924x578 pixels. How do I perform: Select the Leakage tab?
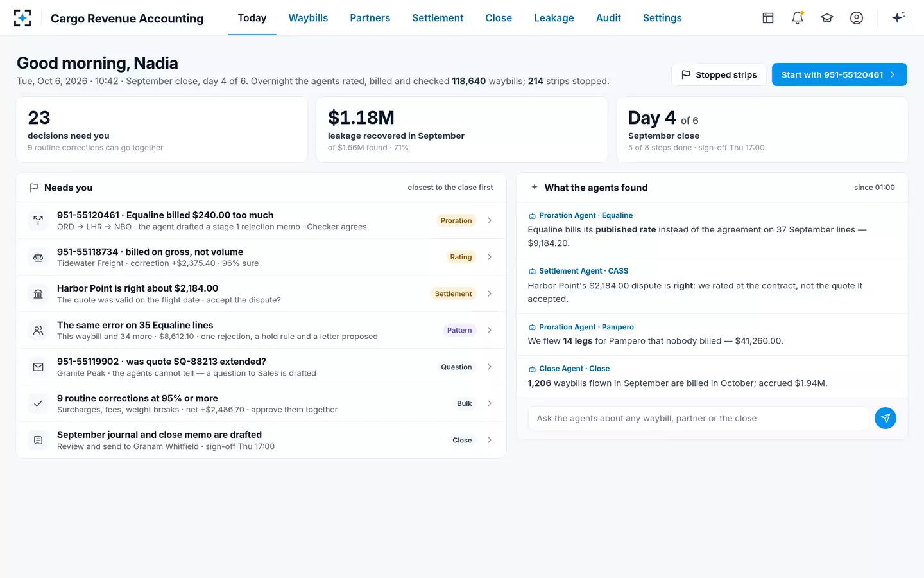554,18
